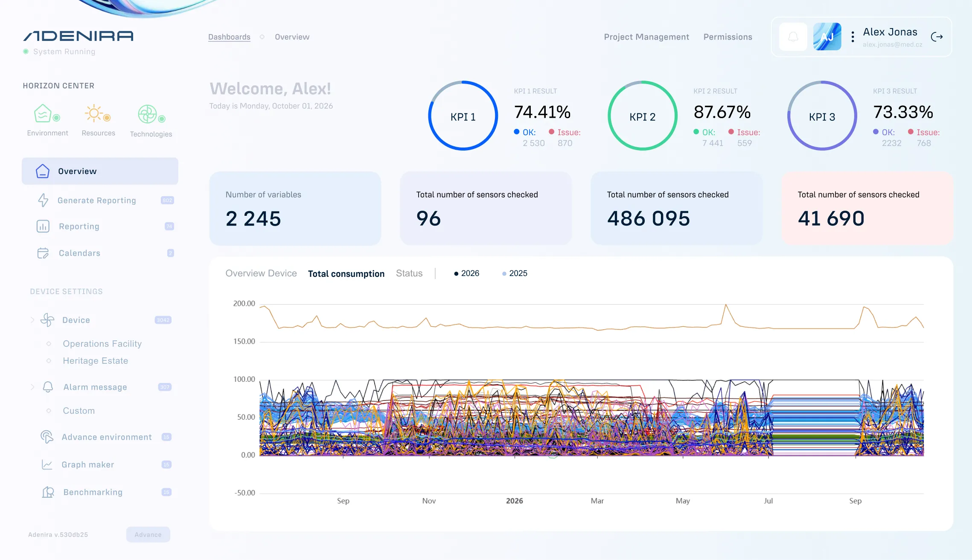Click the Generate Reporting lightning icon
This screenshot has width=972, height=560.
(x=43, y=200)
